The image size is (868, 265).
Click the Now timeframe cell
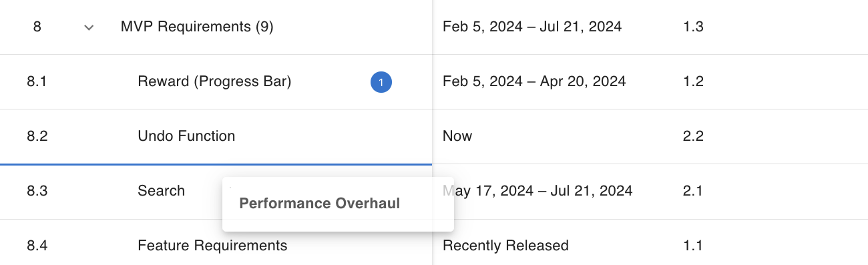point(457,137)
